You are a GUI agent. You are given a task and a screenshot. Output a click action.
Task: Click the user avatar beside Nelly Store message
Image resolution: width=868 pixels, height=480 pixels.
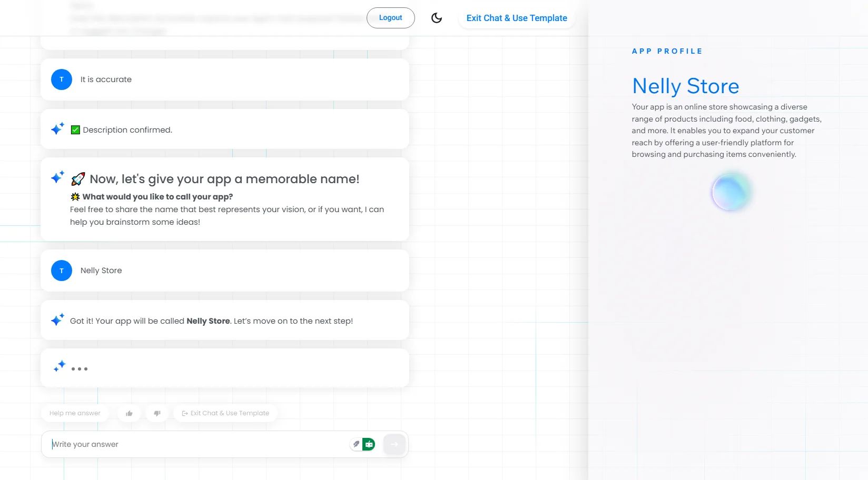[x=62, y=271]
